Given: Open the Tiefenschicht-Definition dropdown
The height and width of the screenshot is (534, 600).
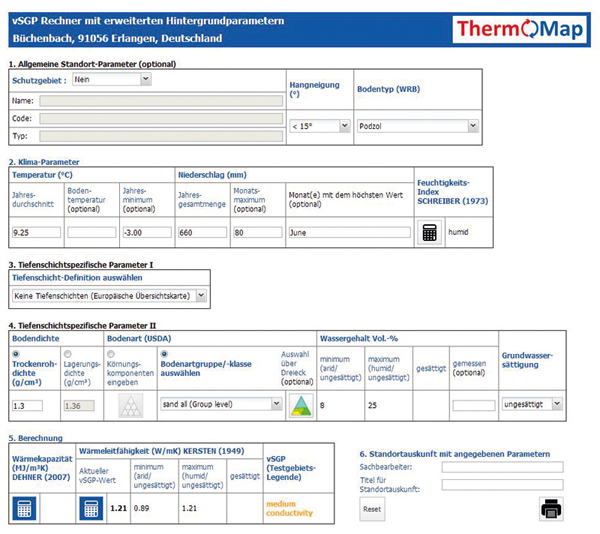Looking at the screenshot, I should click(x=109, y=296).
